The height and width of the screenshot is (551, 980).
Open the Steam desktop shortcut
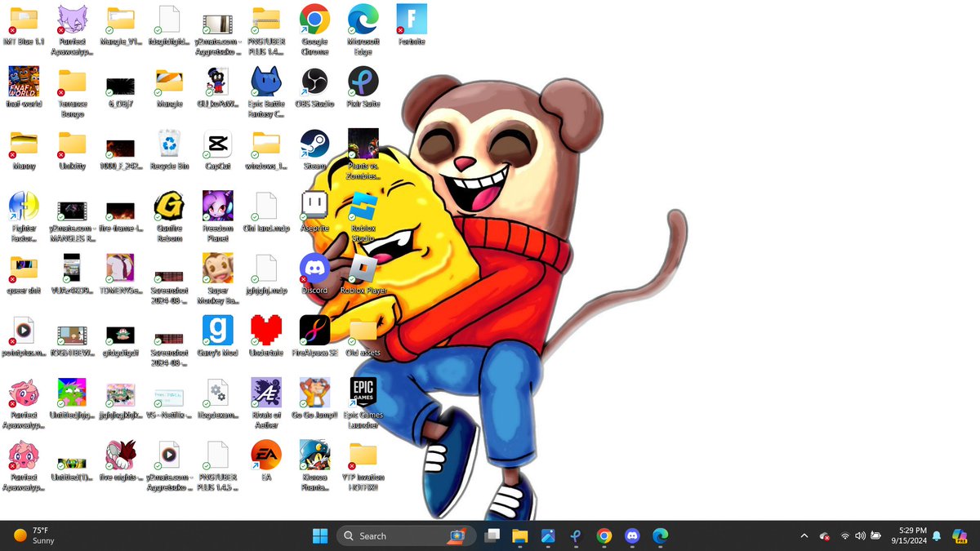[314, 149]
